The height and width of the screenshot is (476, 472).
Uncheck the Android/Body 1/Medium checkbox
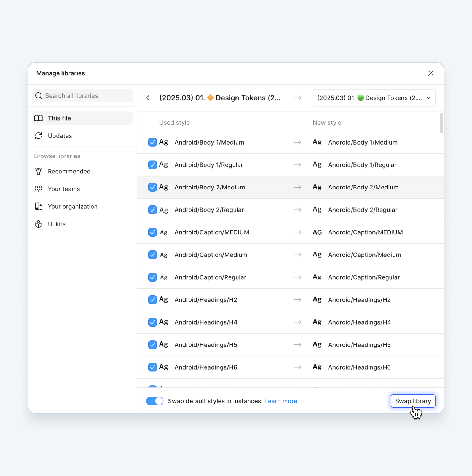pos(152,142)
